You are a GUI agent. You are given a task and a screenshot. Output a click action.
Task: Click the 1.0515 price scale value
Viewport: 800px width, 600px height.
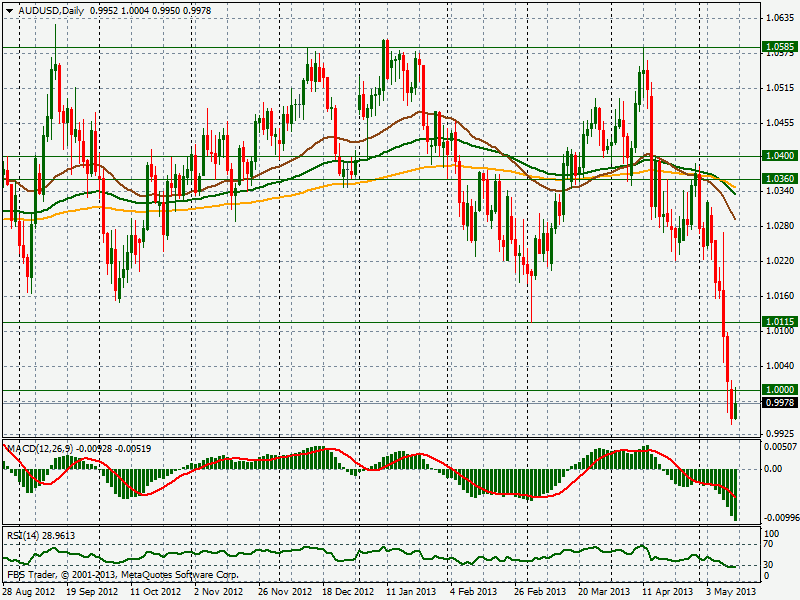(780, 88)
